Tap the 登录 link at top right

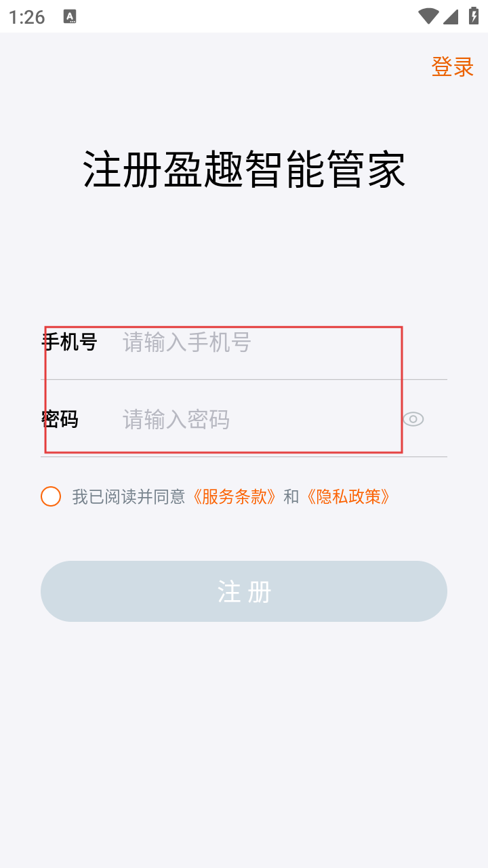click(452, 66)
